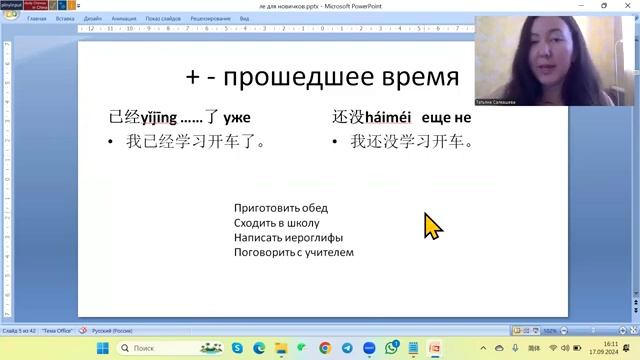Click the zoom in plus button

tap(622, 331)
